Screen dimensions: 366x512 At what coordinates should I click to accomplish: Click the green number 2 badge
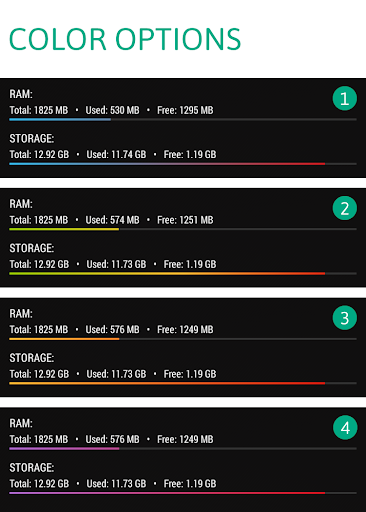345,208
